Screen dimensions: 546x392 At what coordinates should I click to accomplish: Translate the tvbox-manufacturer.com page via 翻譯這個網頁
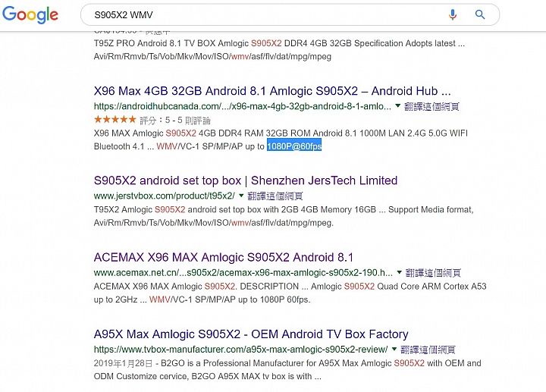coord(428,350)
